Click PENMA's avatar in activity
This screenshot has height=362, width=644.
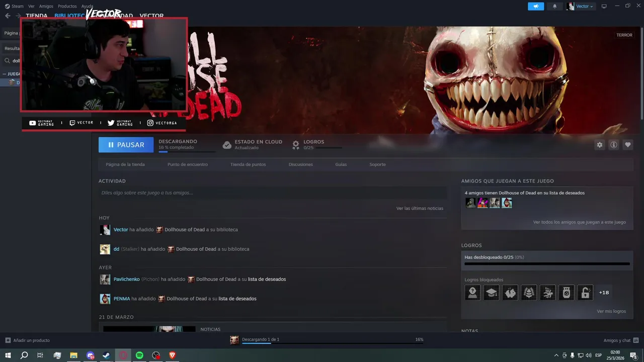[x=105, y=299]
